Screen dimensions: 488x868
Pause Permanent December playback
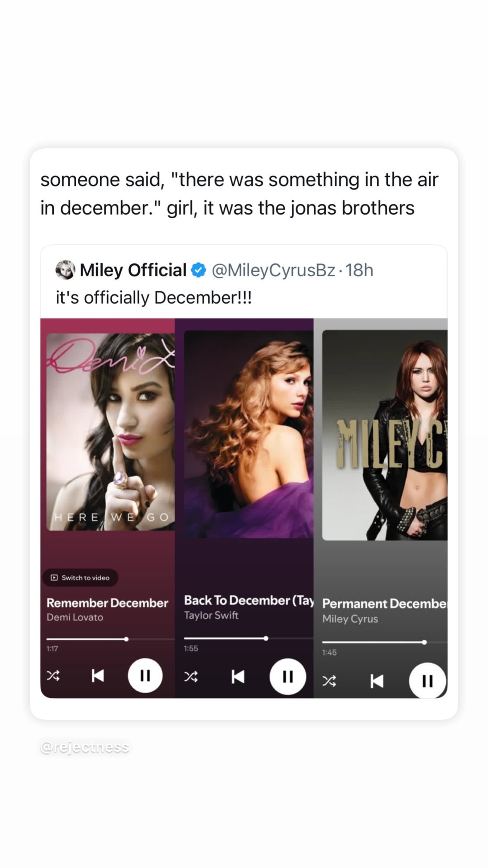point(428,681)
